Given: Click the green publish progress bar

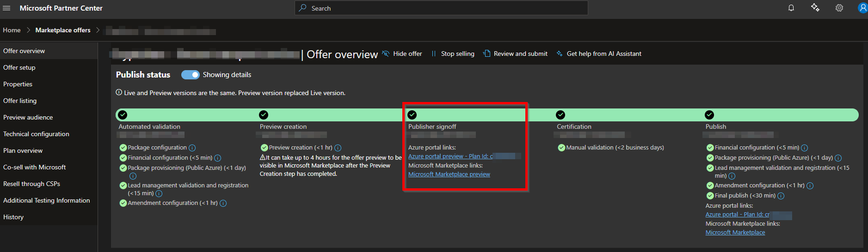Looking at the screenshot, I should coord(487,115).
